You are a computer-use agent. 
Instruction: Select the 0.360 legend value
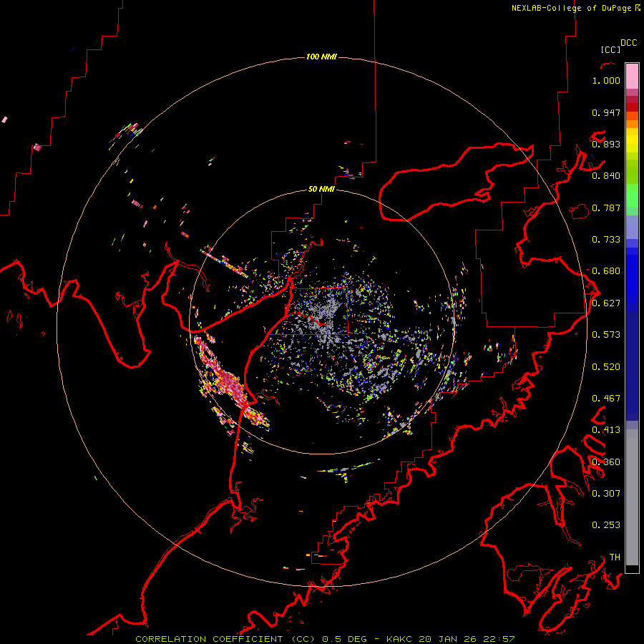606,462
